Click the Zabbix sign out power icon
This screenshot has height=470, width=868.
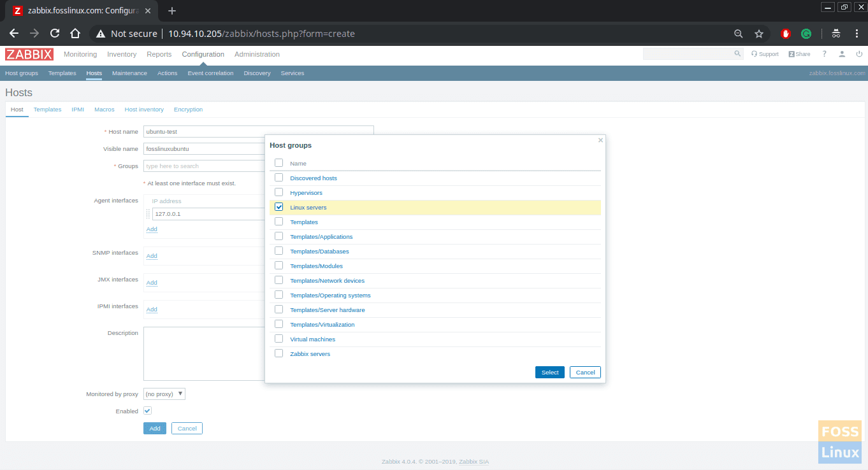click(859, 54)
